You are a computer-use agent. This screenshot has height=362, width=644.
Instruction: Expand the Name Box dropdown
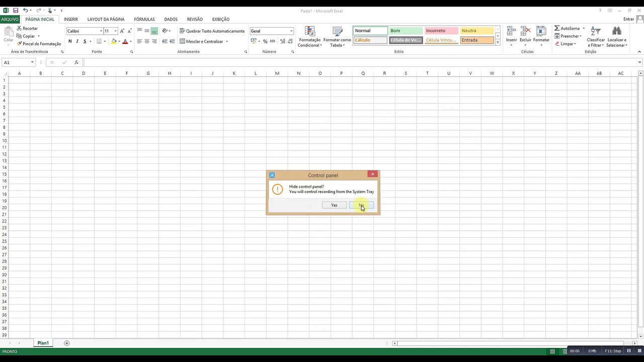[x=32, y=62]
